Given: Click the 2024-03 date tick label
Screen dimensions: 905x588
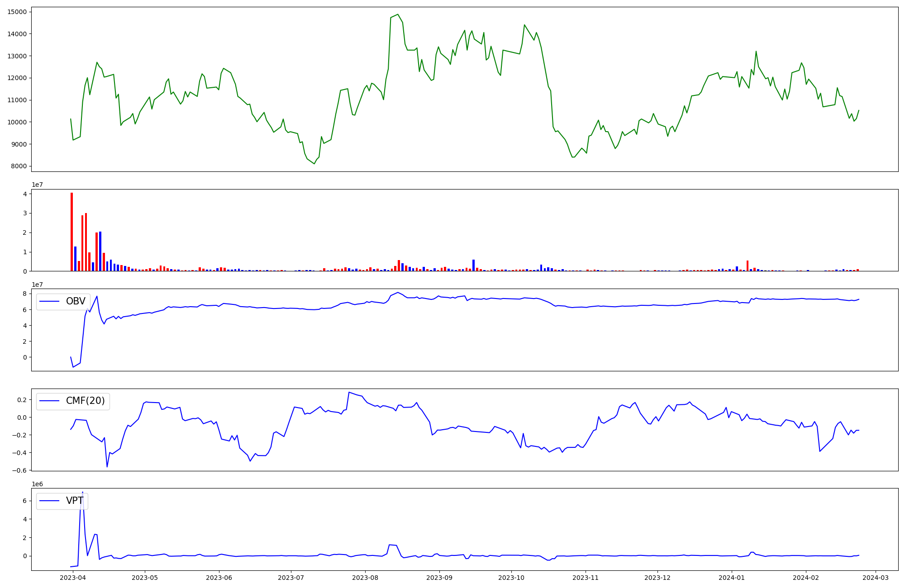Looking at the screenshot, I should tap(876, 578).
